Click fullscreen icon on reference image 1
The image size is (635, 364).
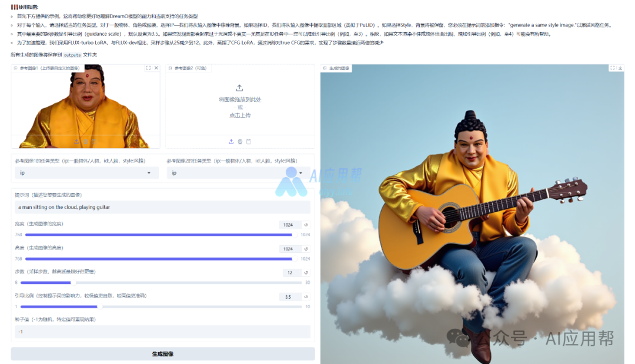[x=148, y=68]
